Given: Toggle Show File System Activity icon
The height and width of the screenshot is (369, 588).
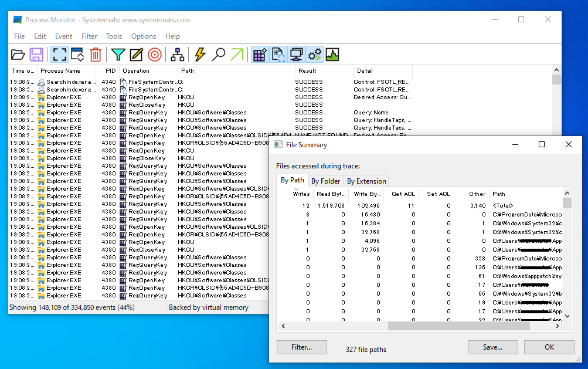Looking at the screenshot, I should click(278, 55).
